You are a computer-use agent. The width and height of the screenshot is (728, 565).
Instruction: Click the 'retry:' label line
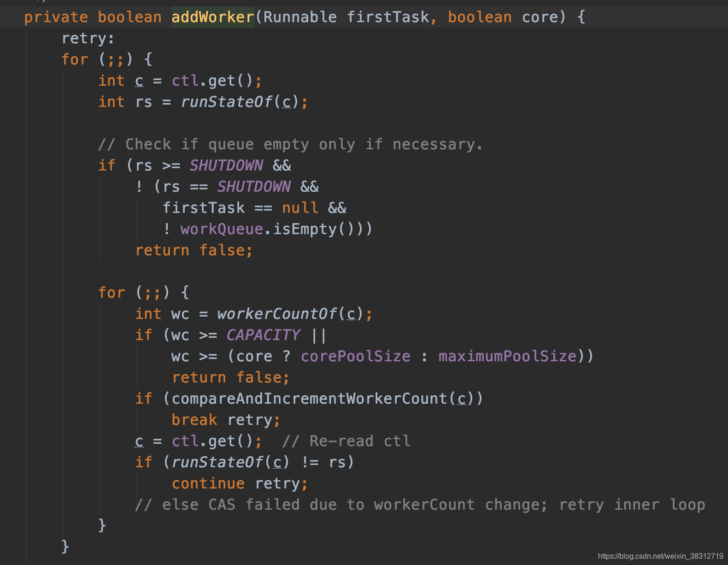click(88, 38)
